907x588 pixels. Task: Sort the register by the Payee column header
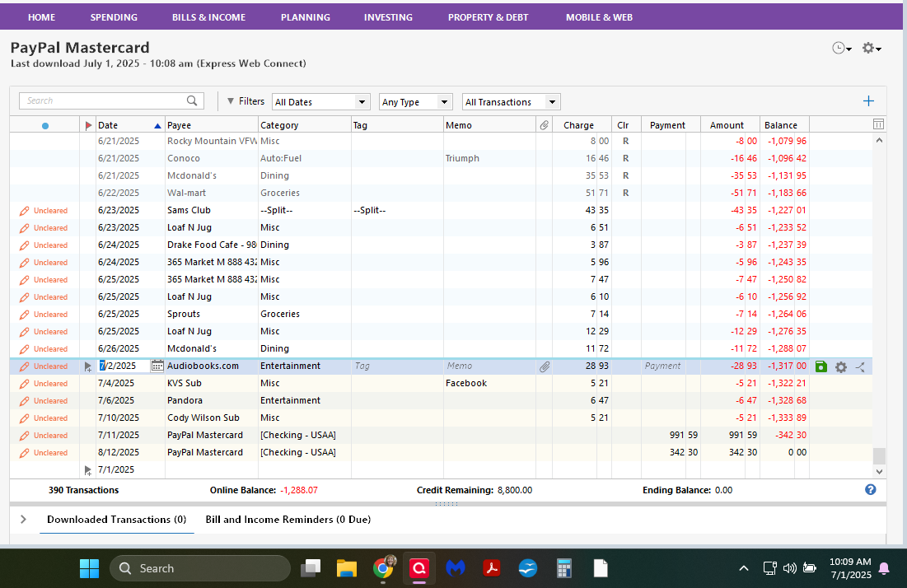coord(179,125)
